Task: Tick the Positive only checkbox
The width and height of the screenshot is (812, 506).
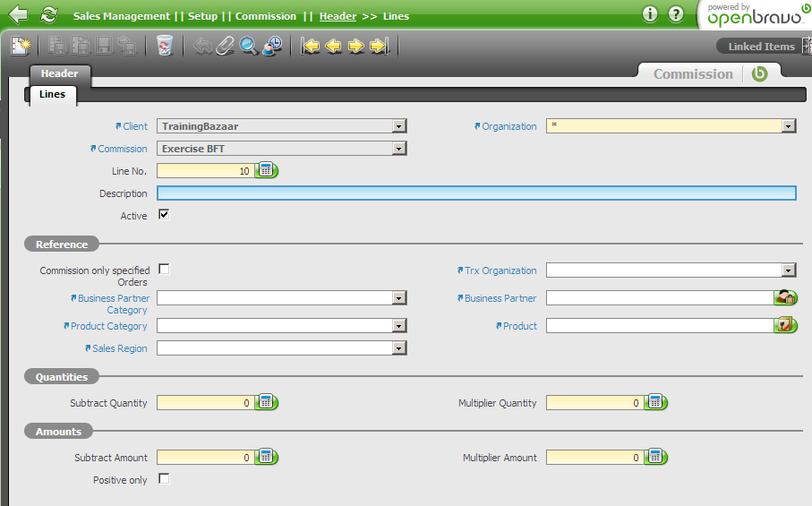Action: coord(164,479)
